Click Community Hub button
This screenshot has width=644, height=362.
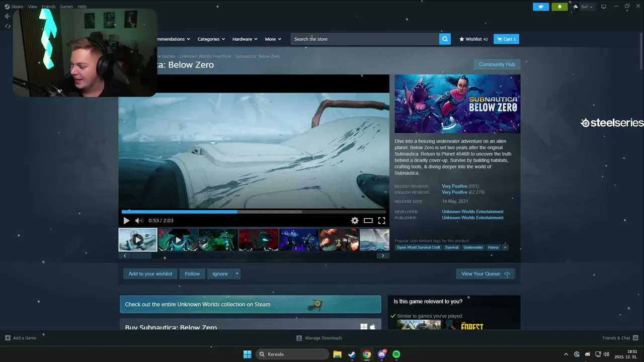pos(497,64)
